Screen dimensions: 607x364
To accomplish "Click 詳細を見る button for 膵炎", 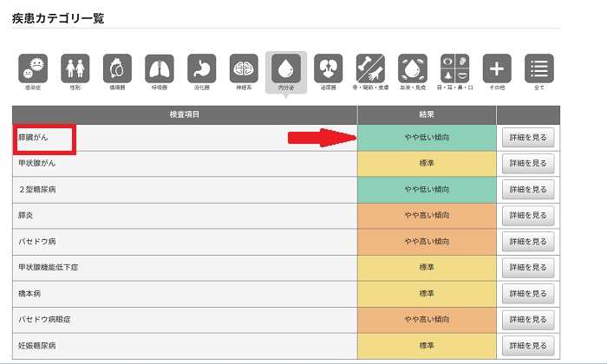I will [x=528, y=215].
